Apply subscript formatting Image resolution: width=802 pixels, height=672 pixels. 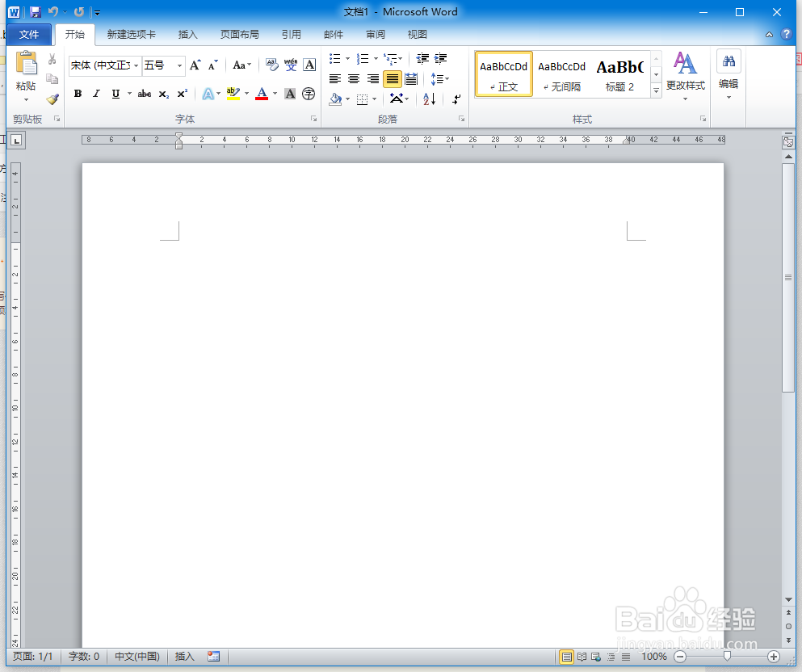(163, 94)
